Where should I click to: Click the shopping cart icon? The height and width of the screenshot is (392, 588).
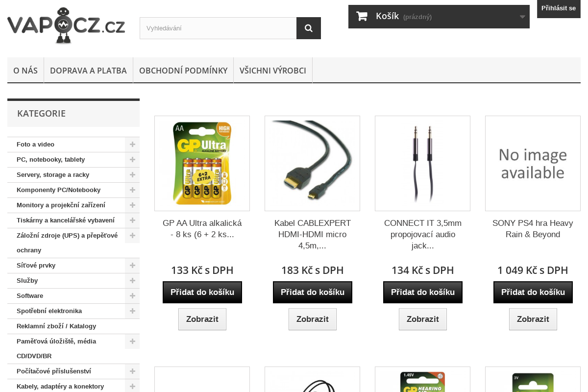pos(362,16)
